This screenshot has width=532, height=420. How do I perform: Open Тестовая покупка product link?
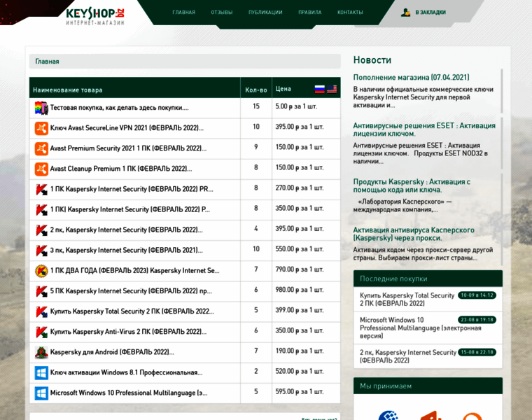click(x=119, y=108)
